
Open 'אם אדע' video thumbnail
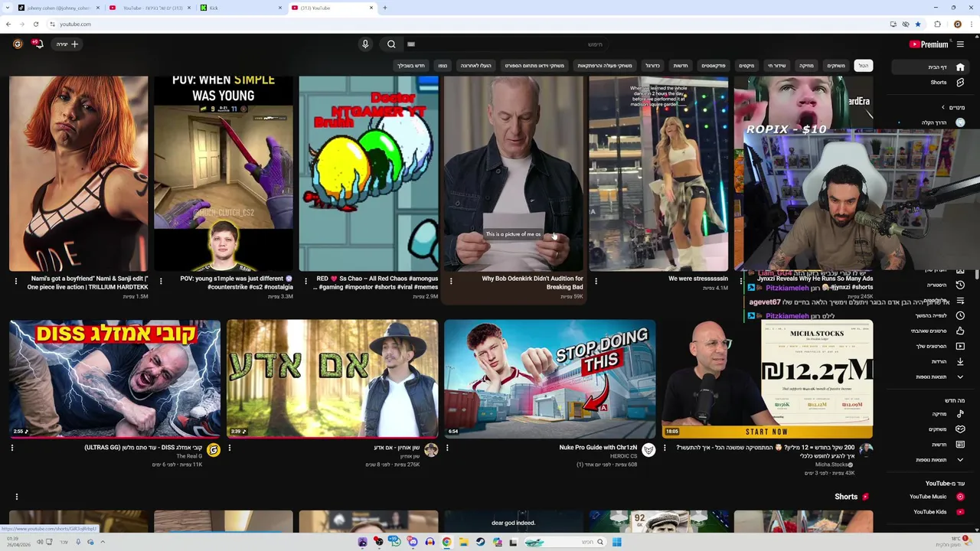click(332, 379)
